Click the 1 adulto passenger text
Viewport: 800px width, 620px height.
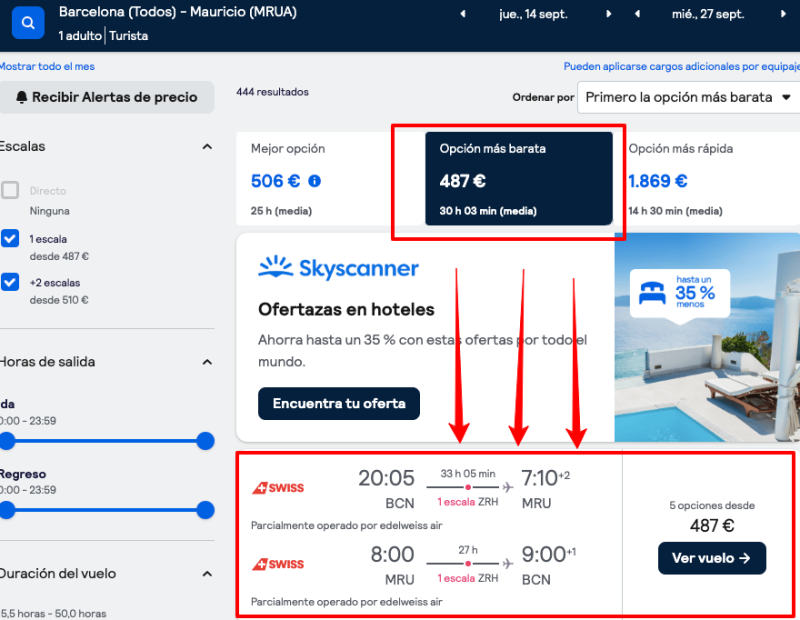point(80,36)
